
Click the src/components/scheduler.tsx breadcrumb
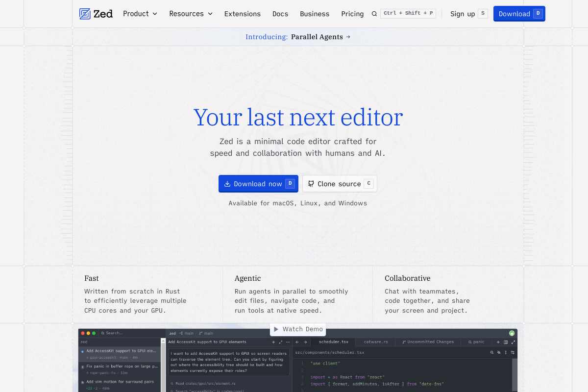click(x=329, y=352)
